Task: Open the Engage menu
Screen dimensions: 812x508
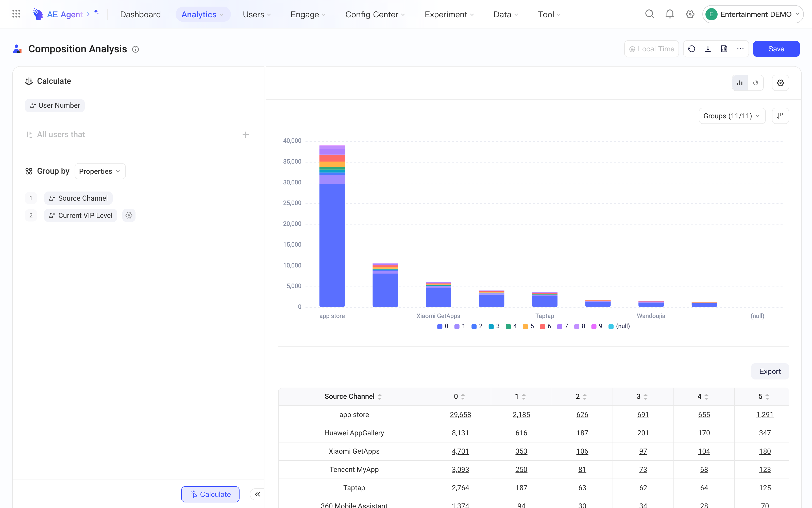Action: 308,14
